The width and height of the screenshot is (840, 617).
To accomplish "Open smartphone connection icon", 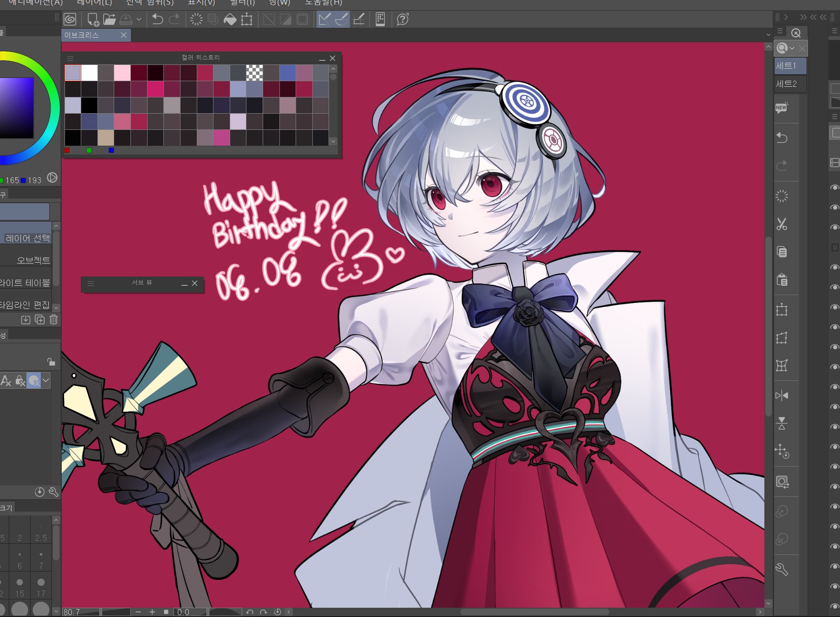I will pos(380,19).
